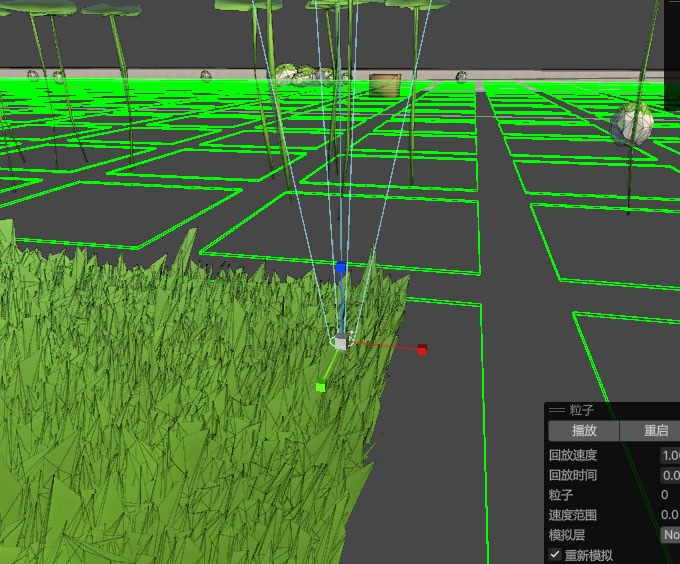This screenshot has height=564, width=680.
Task: Click the 速度范围 value
Action: 670,515
